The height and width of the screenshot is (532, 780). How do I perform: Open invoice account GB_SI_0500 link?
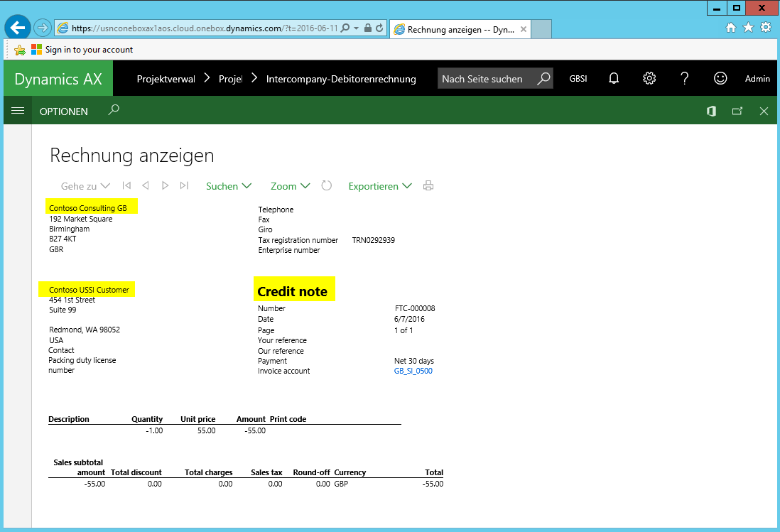click(413, 371)
